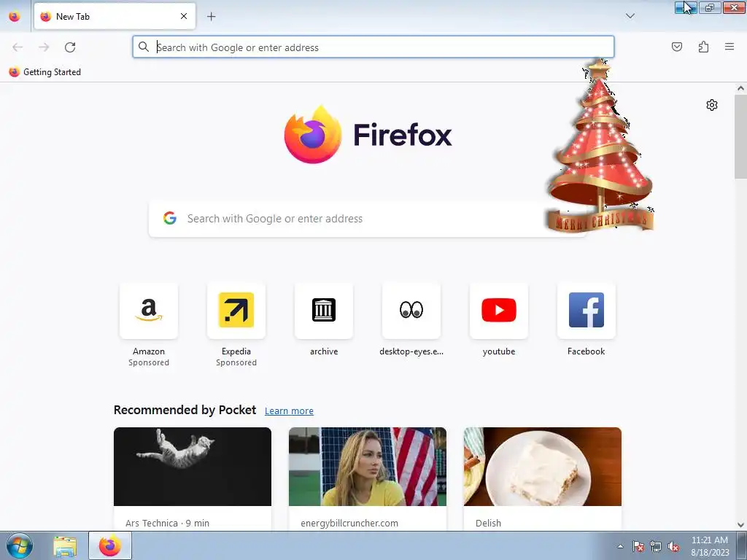
Task: Expand the list all tabs chevron
Action: point(630,16)
